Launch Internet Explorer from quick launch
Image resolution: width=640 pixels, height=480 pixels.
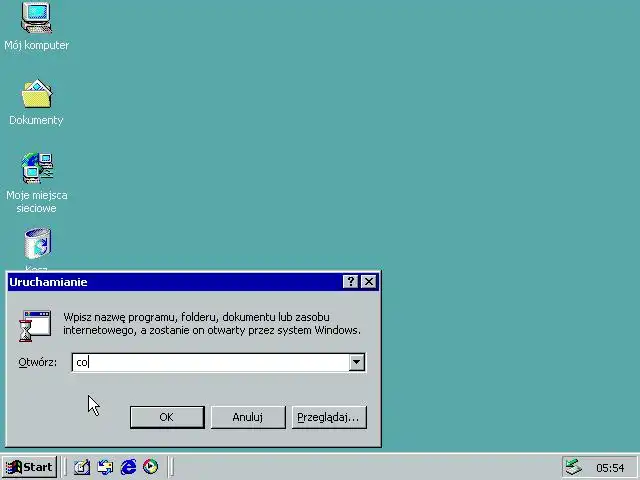(128, 467)
